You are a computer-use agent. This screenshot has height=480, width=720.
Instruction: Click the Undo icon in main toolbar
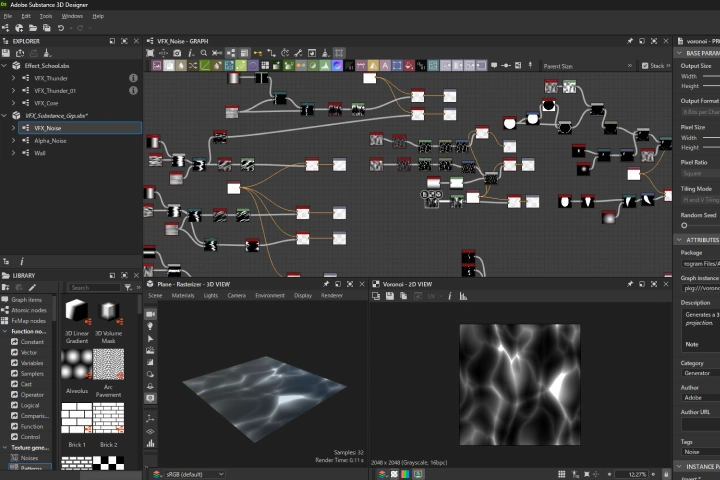coord(61,28)
